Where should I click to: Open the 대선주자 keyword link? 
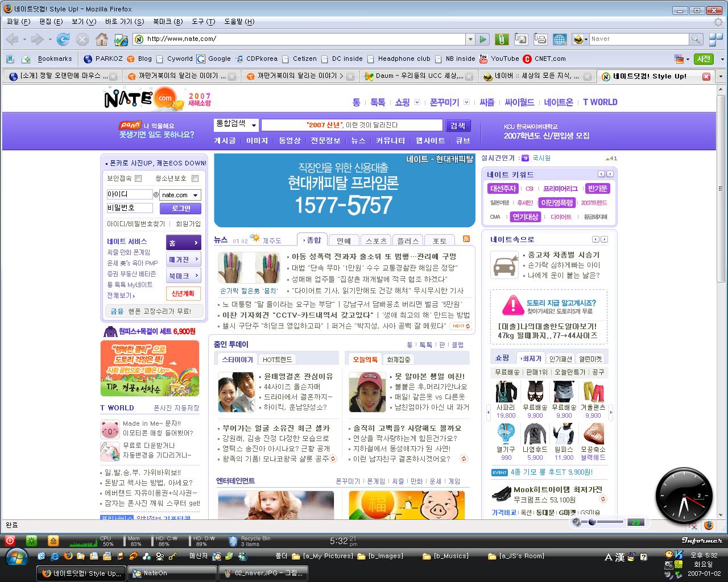point(503,189)
